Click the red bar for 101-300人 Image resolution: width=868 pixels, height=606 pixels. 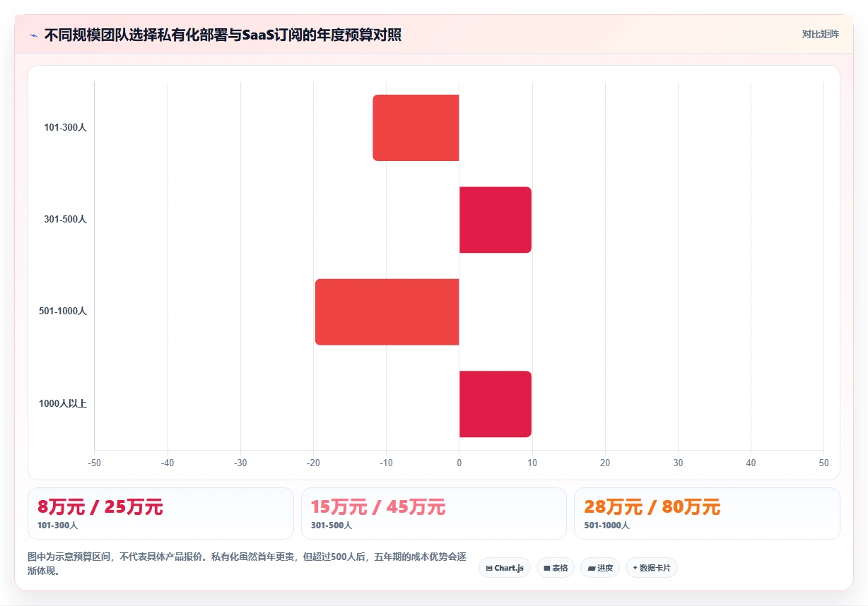[x=416, y=128]
